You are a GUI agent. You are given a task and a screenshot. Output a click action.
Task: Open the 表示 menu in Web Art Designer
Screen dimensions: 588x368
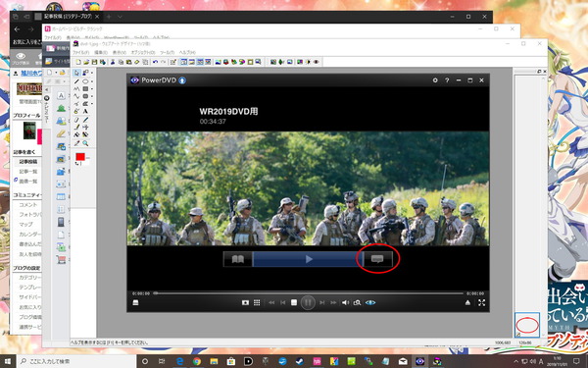point(120,53)
